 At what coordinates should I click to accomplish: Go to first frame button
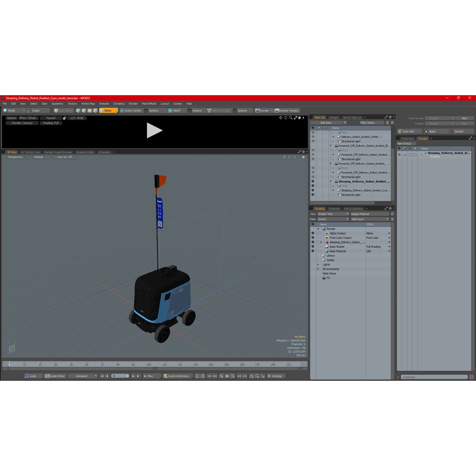tap(101, 376)
